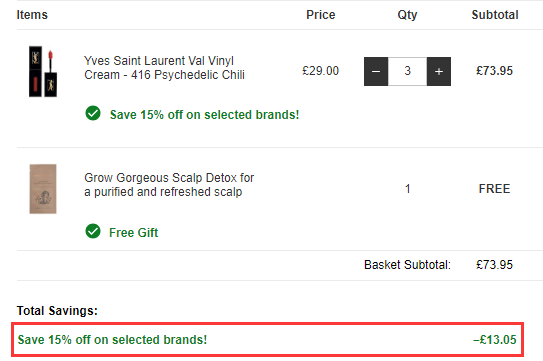Viewport: 543px width, 361px height.
Task: Click the Save 15% off item offer text
Action: pyautogui.click(x=204, y=115)
